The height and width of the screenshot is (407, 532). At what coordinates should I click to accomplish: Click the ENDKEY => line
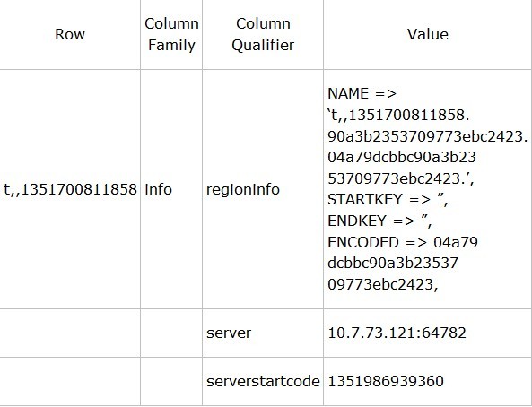click(379, 221)
